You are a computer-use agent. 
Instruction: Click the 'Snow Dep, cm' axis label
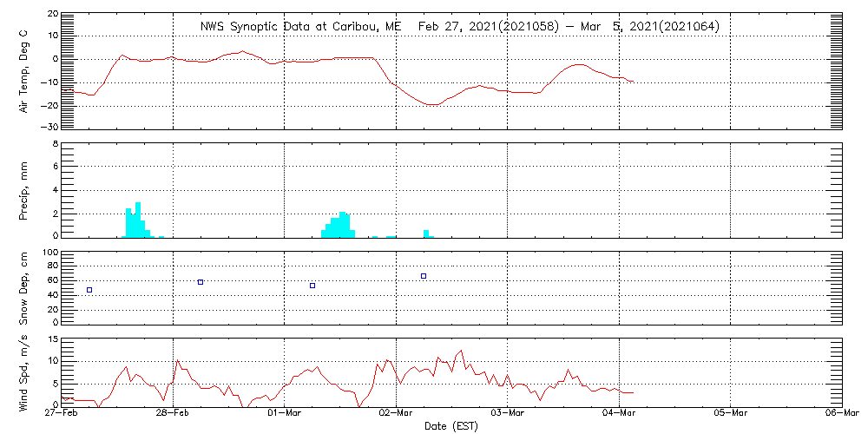point(24,286)
